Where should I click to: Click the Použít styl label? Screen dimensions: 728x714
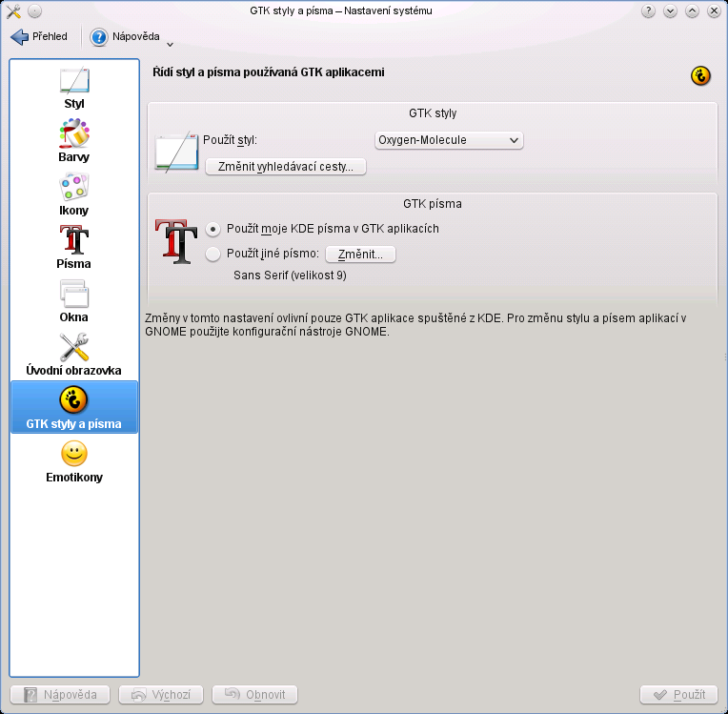click(230, 140)
